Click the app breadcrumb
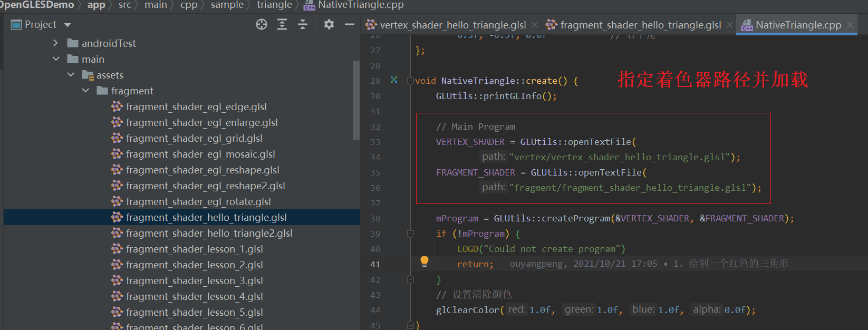 pyautogui.click(x=97, y=5)
